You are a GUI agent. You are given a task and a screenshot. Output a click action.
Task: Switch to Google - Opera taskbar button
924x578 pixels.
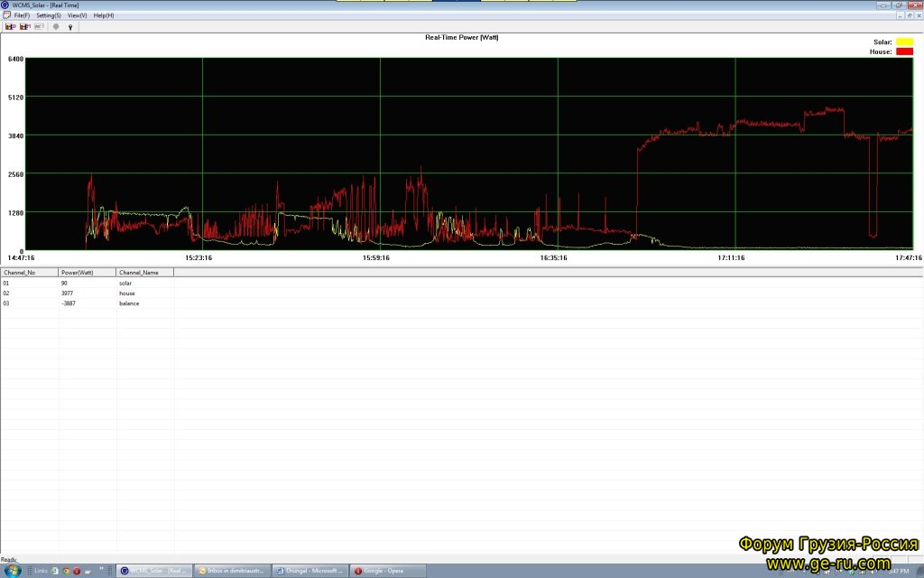click(x=388, y=571)
